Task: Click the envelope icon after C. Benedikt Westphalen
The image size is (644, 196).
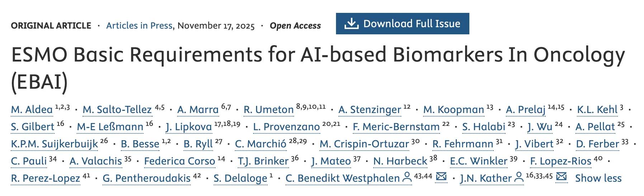Action: [x=441, y=177]
